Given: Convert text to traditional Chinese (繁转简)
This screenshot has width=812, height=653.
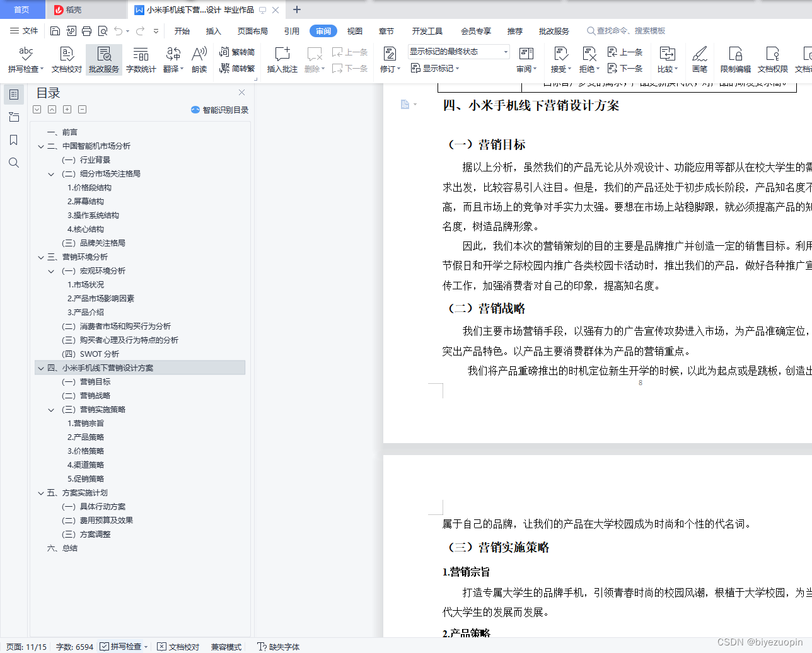Looking at the screenshot, I should coord(237,52).
